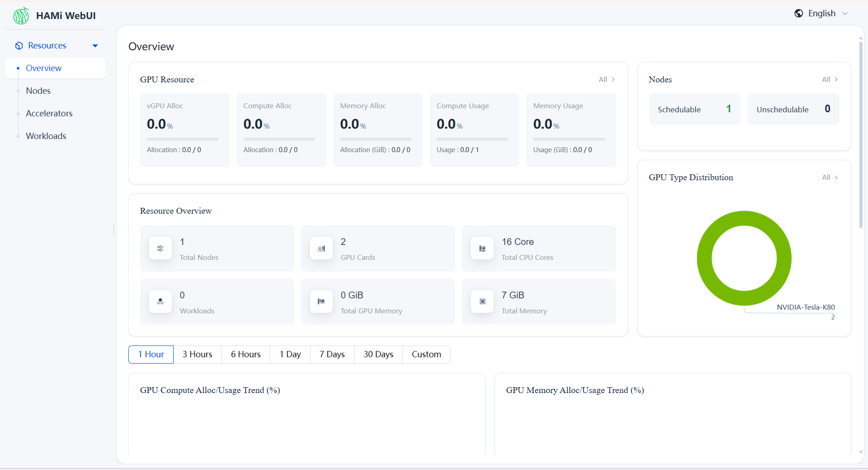Click the Total Nodes icon
The image size is (868, 470).
[x=160, y=249]
